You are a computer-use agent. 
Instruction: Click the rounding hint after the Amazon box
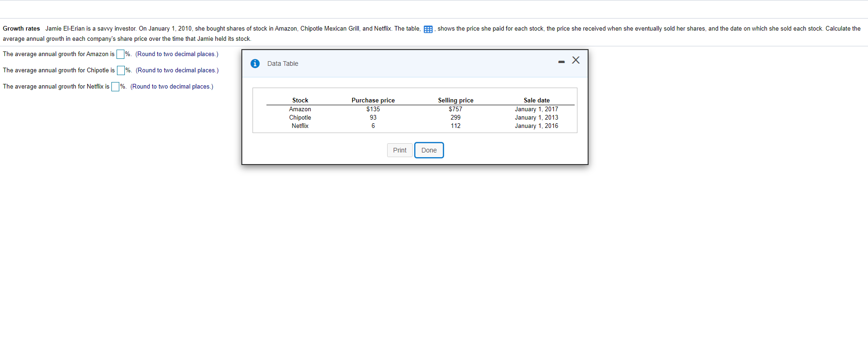(x=177, y=54)
